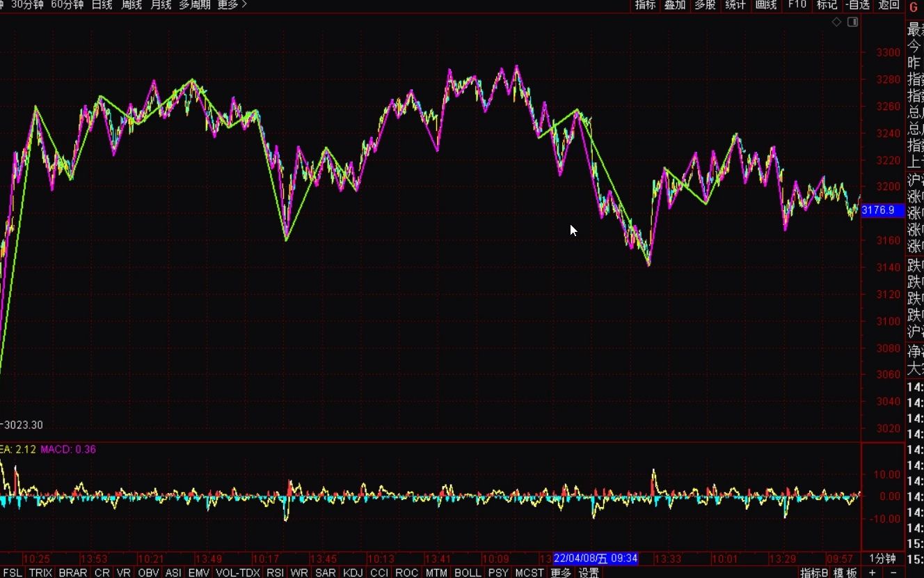This screenshot has width=924, height=578.
Task: Click the 标记 mark button
Action: [x=827, y=5]
